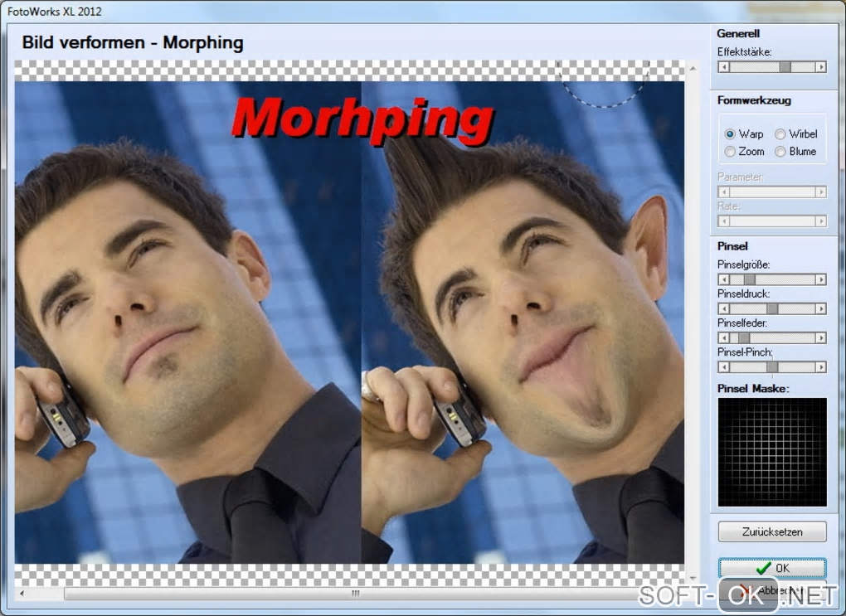Click the Pinseldruck slider thumb

pos(773,308)
